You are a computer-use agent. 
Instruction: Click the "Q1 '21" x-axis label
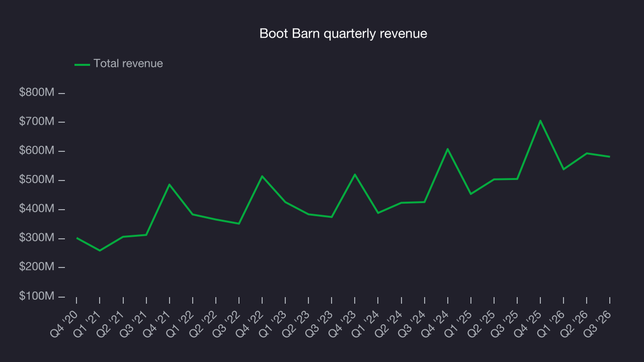pyautogui.click(x=88, y=323)
